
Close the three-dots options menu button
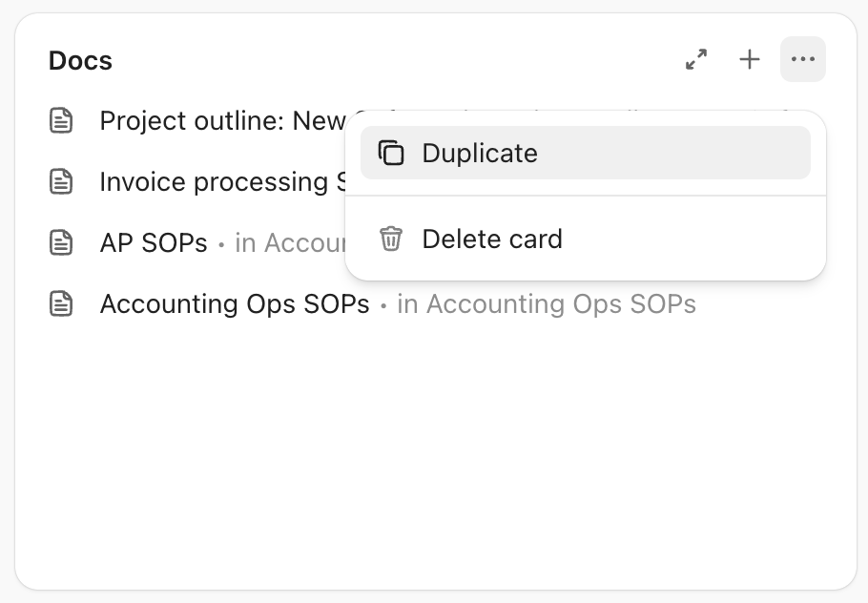(x=803, y=59)
